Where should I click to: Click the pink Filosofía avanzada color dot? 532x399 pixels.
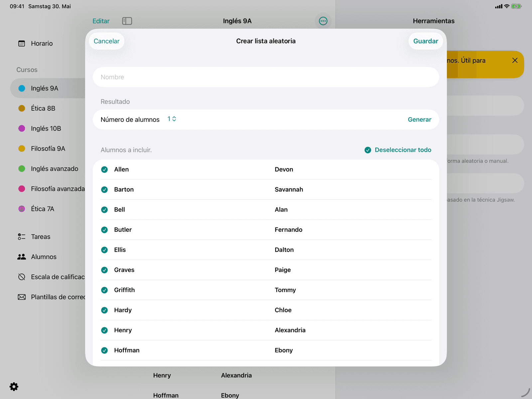point(22,189)
